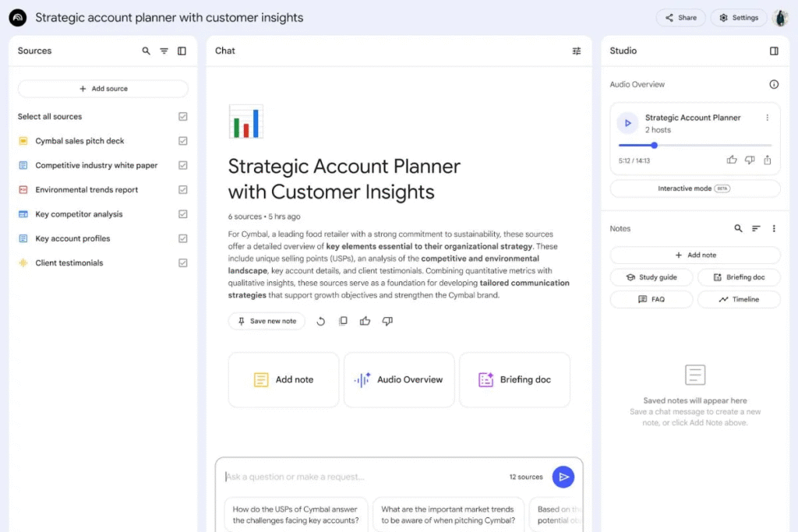Search sources using the magnifier icon
This screenshot has height=532, width=798.
(146, 51)
